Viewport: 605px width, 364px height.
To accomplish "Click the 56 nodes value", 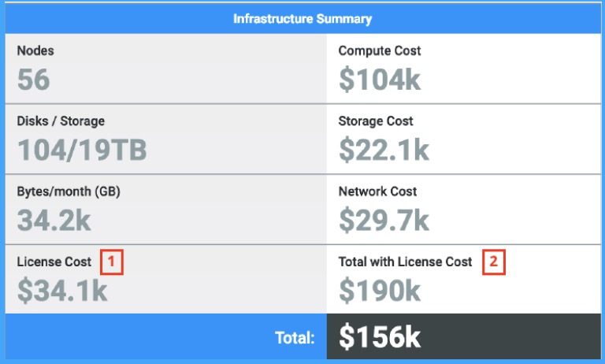I will pyautogui.click(x=33, y=79).
